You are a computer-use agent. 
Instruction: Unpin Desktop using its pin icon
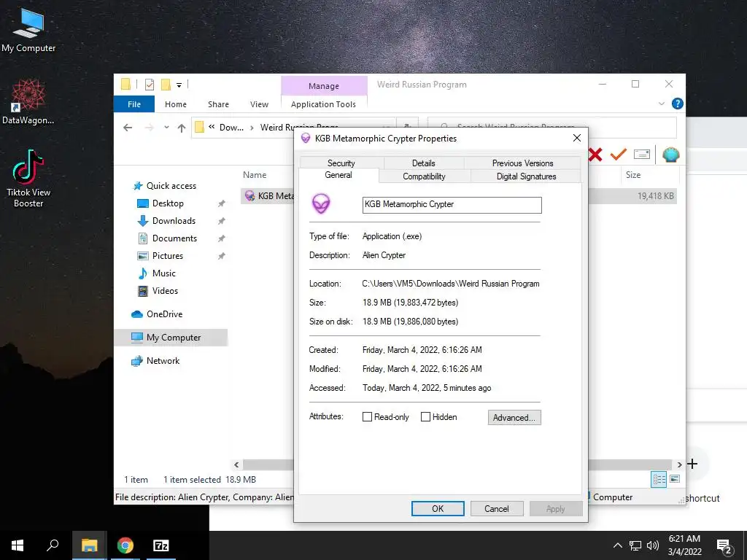(x=222, y=204)
